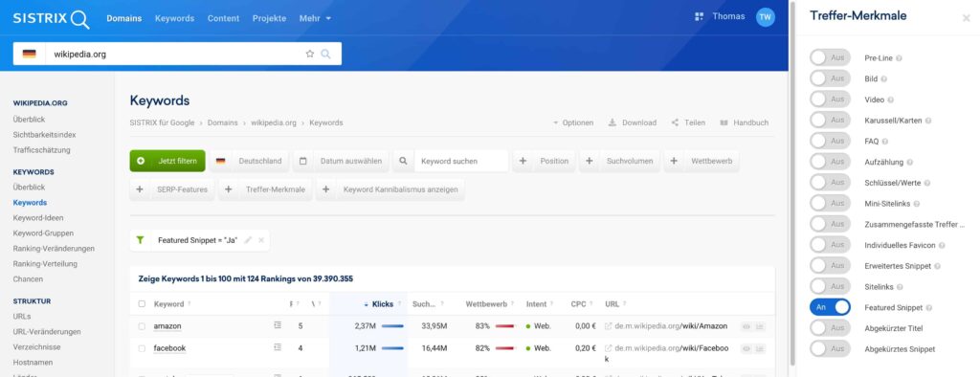The height and width of the screenshot is (377, 980).
Task: Open the SERP list icon in the facebook row
Action: click(278, 347)
